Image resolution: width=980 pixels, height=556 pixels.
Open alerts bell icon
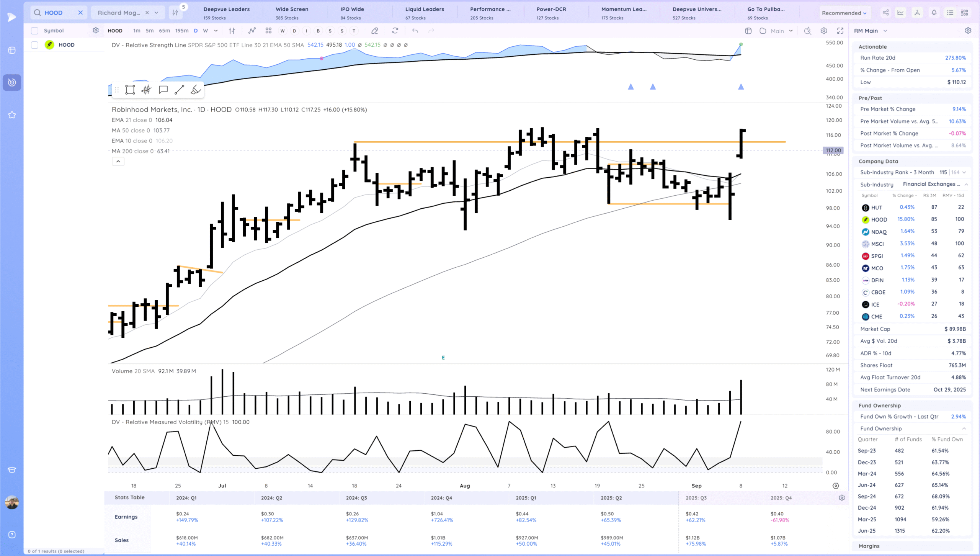(934, 13)
